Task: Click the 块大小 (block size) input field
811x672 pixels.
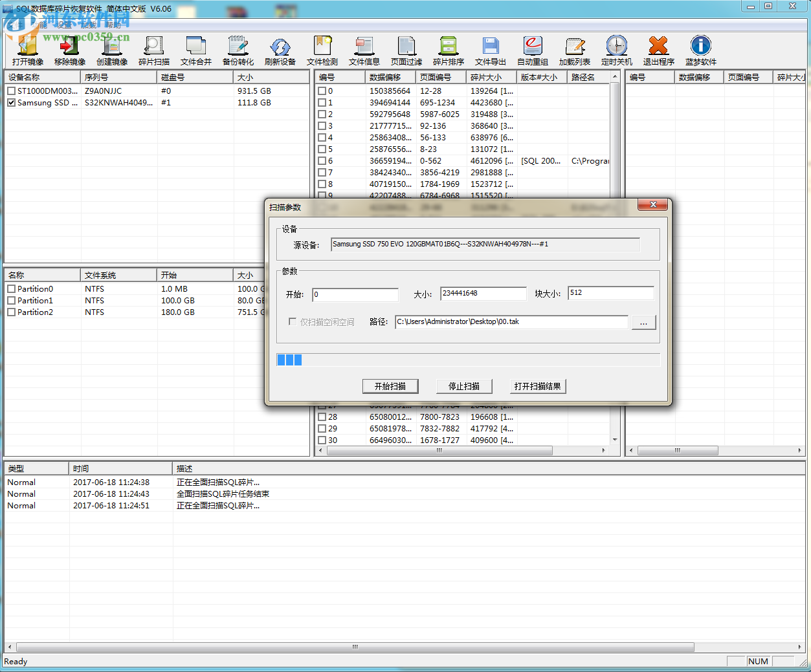Action: coord(610,294)
